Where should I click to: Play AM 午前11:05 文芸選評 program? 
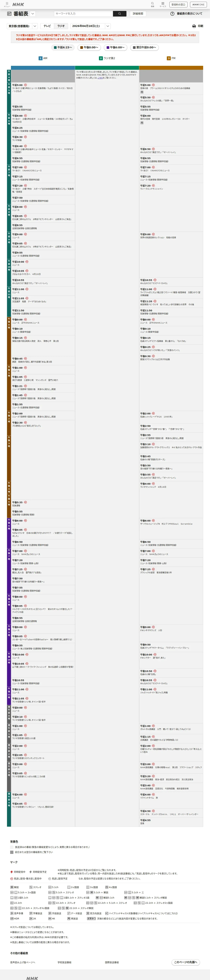[27, 298]
